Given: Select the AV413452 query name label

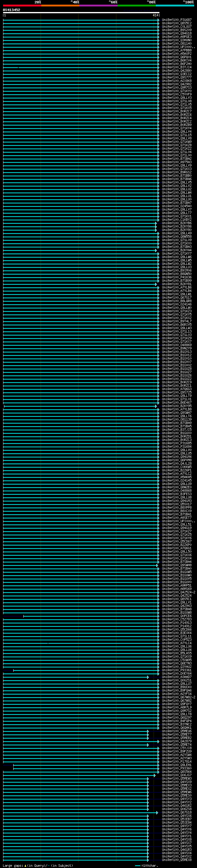Looking at the screenshot, I should [x=11, y=10].
